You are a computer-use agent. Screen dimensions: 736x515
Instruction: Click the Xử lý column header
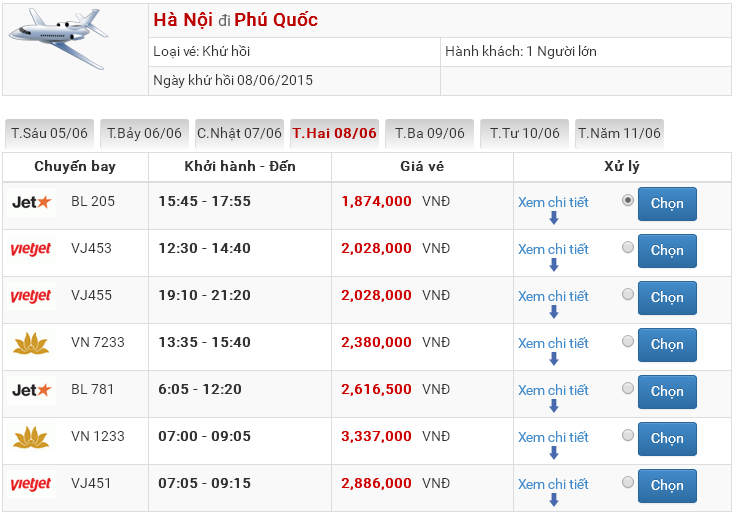click(x=621, y=167)
